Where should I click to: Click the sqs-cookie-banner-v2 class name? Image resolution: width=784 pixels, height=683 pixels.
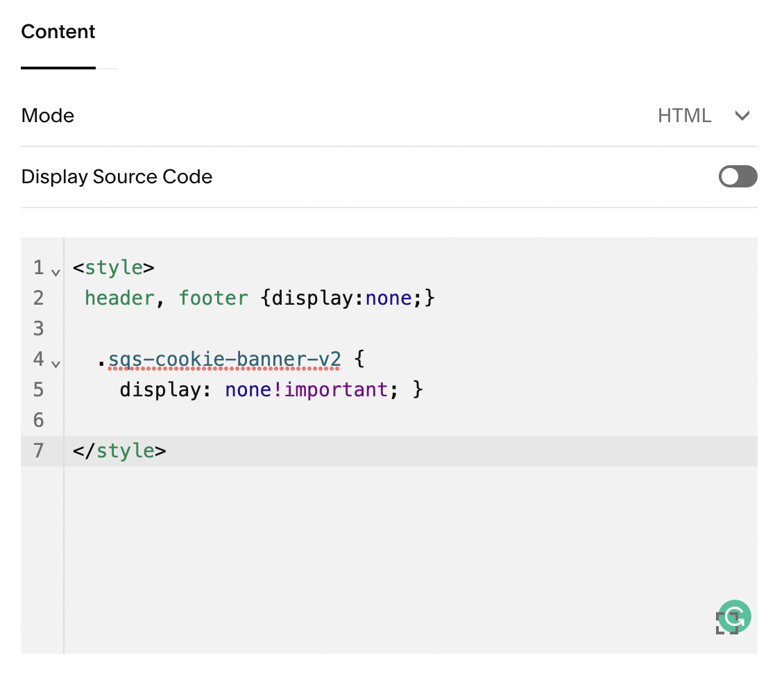(224, 360)
